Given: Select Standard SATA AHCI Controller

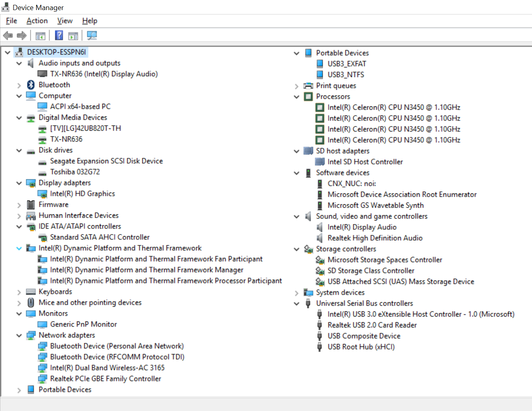Looking at the screenshot, I should (x=100, y=237).
